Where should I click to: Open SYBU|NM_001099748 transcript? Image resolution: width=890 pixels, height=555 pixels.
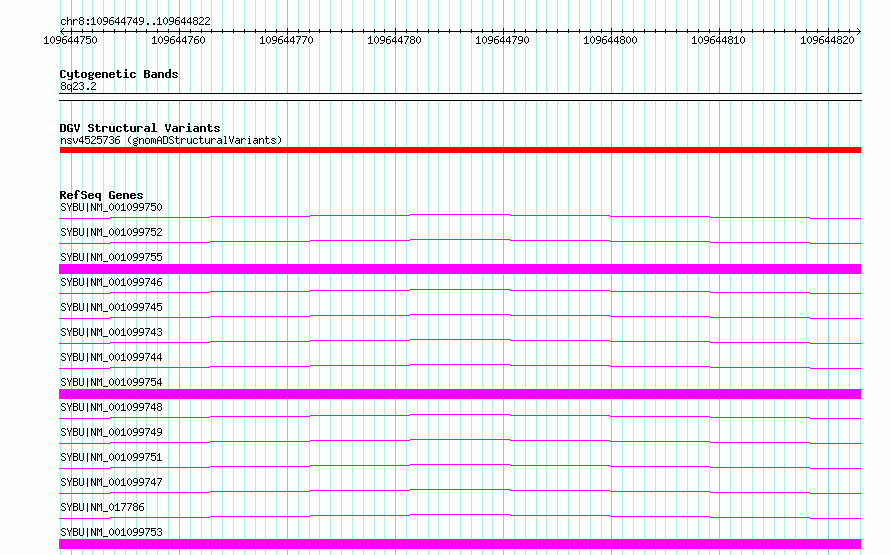[x=111, y=407]
